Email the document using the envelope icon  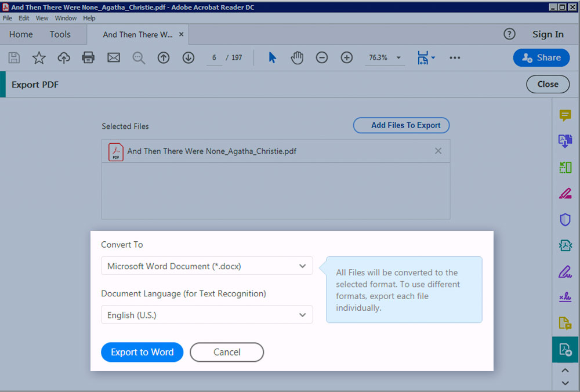coord(113,57)
